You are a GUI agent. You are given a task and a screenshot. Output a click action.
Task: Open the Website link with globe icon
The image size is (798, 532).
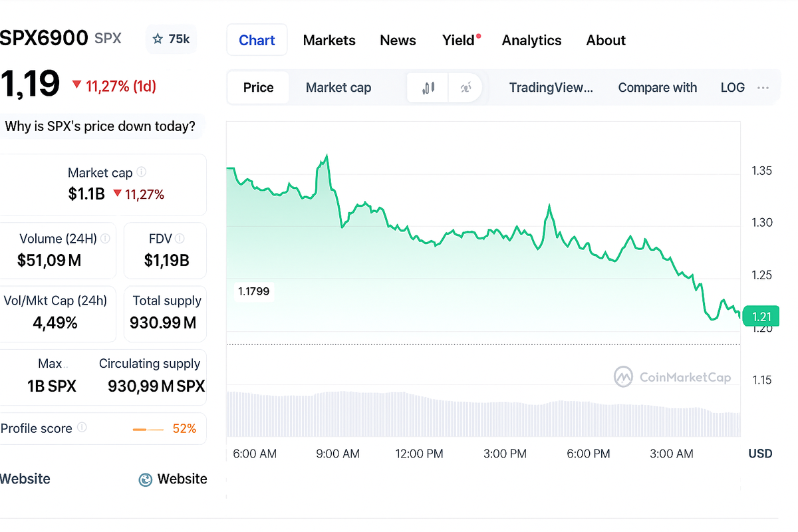click(x=173, y=479)
